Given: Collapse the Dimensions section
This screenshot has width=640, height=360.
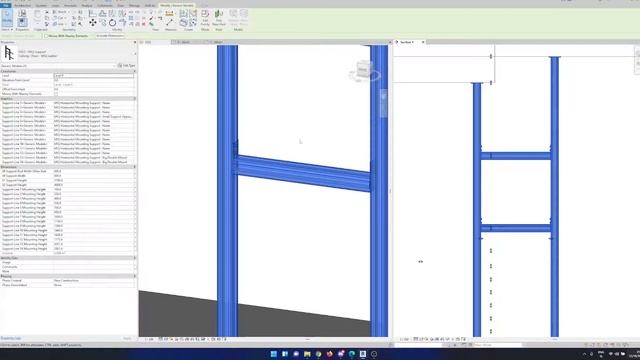Looking at the screenshot, I should coord(134,167).
